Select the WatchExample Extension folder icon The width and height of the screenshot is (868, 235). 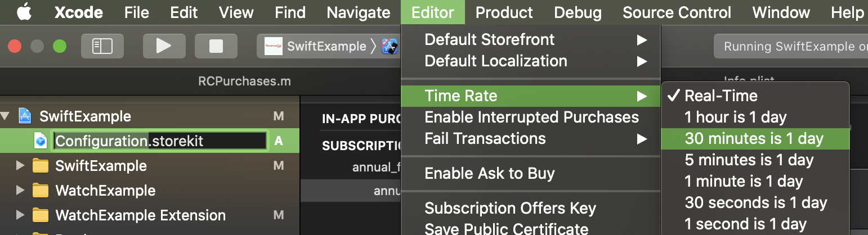coord(40,215)
